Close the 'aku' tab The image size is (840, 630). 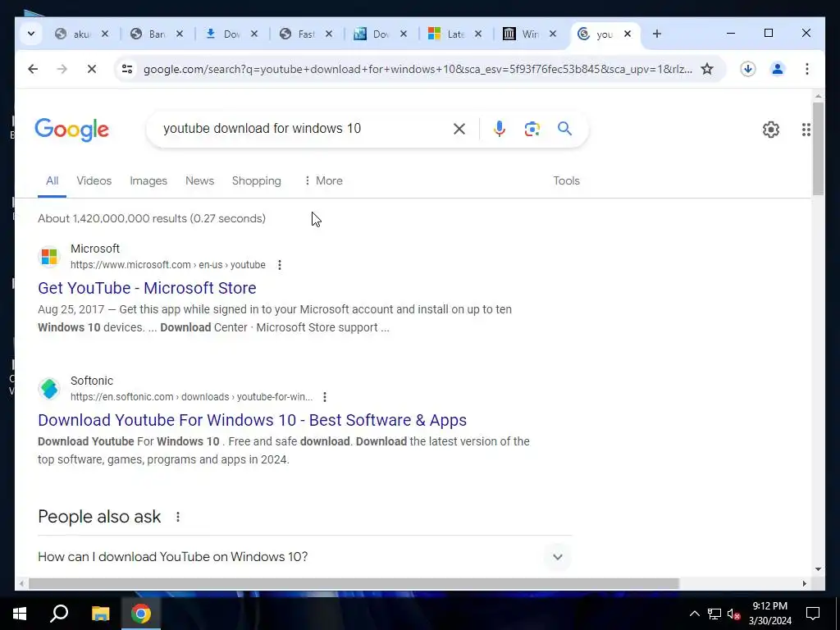point(105,34)
